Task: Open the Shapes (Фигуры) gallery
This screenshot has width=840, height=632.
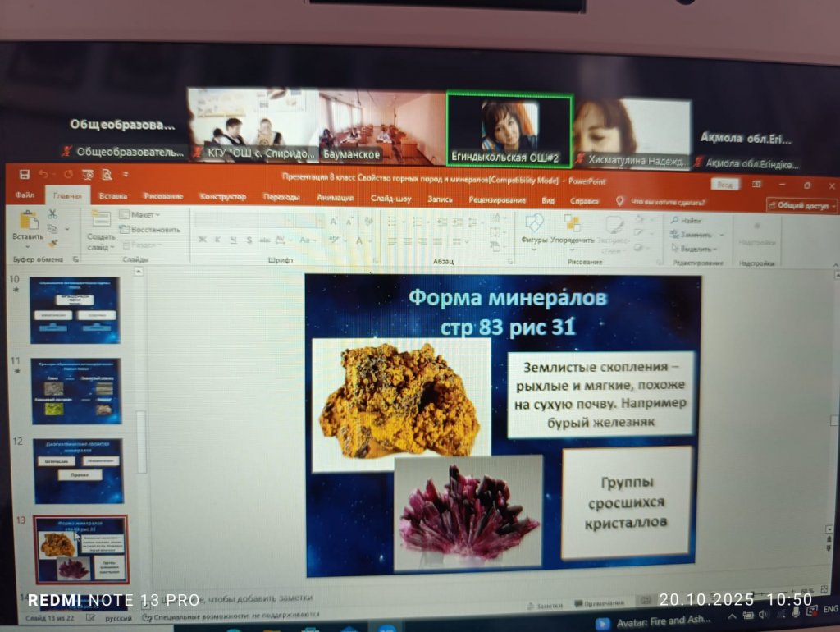Action: tap(534, 224)
